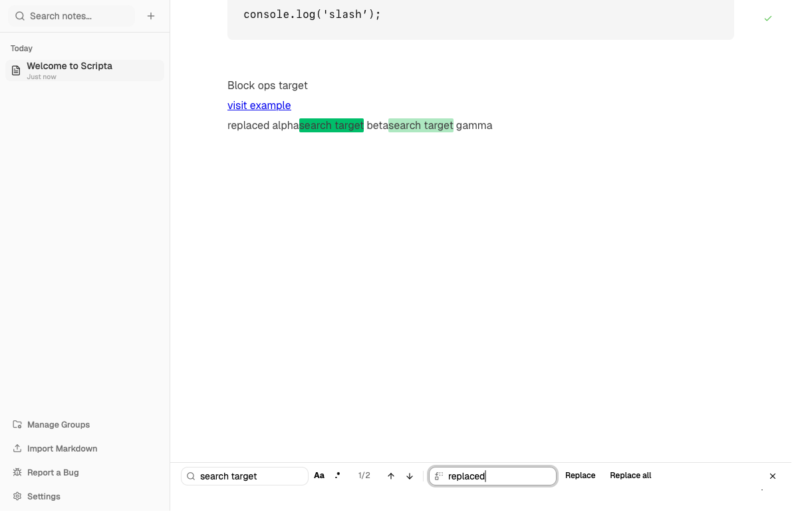Screen dimensions: 798x532
Task: Click the magnifier icon in the find bar
Action: click(191, 476)
